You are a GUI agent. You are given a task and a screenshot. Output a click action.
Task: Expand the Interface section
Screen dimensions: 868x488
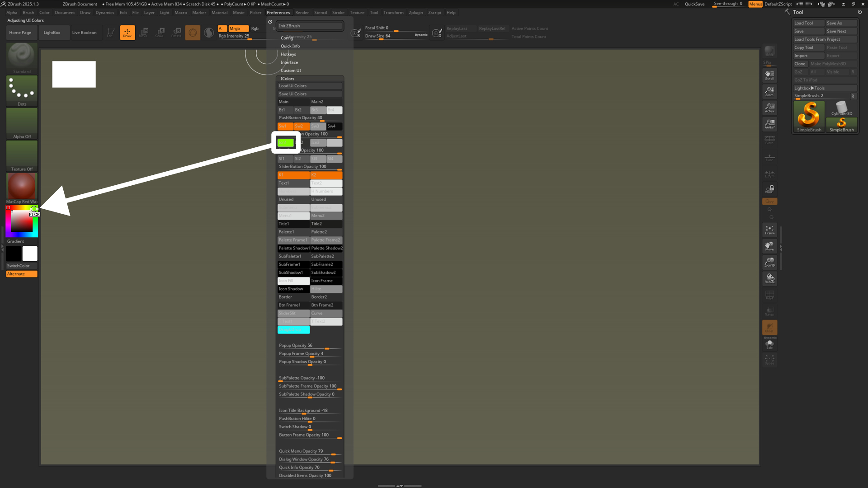(289, 62)
